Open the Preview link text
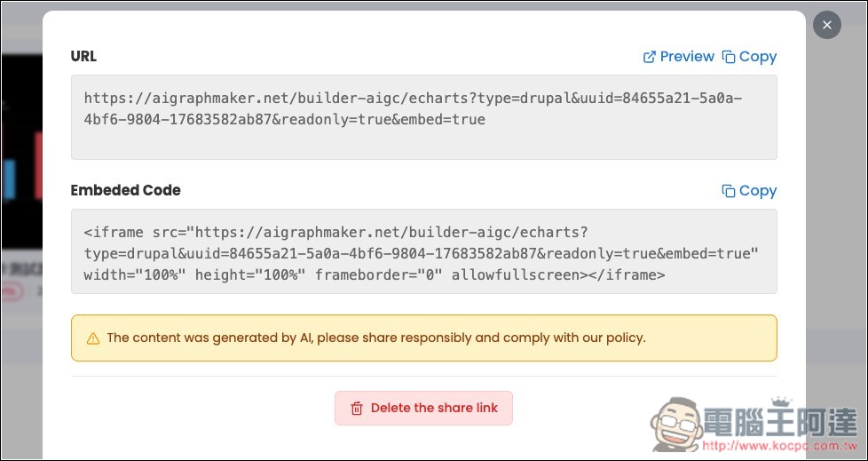The height and width of the screenshot is (461, 868). pos(687,57)
